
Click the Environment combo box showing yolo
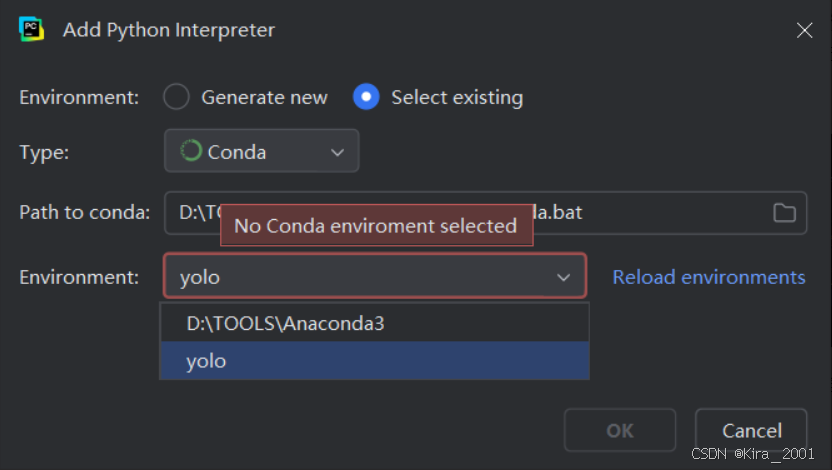(360, 277)
